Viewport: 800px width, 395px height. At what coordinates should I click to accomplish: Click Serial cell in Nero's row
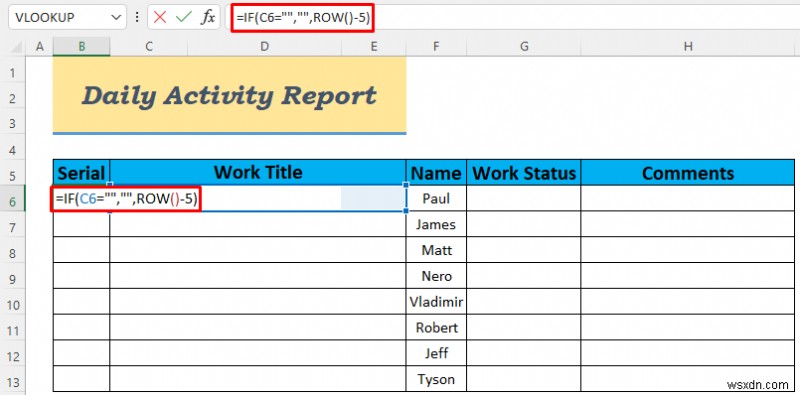(81, 276)
